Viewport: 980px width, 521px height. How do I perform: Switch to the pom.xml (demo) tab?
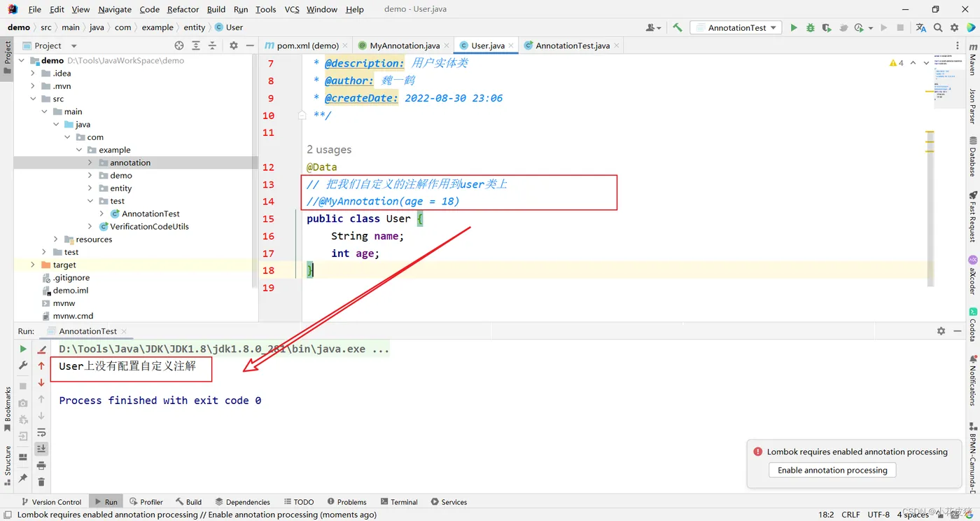click(306, 46)
